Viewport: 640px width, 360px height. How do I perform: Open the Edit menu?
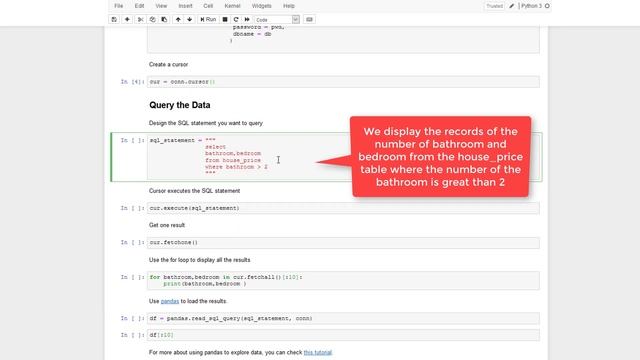[139, 6]
